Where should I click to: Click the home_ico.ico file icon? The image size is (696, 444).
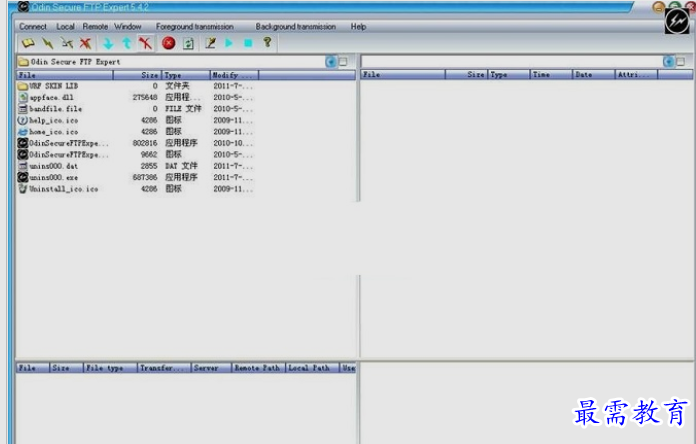[x=23, y=132]
